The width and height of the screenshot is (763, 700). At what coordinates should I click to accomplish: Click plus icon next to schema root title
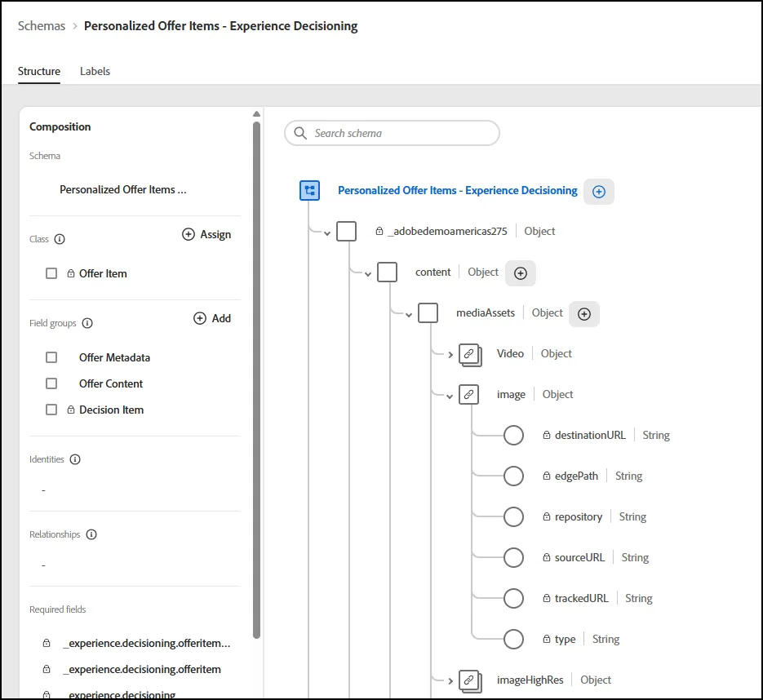[x=598, y=192]
